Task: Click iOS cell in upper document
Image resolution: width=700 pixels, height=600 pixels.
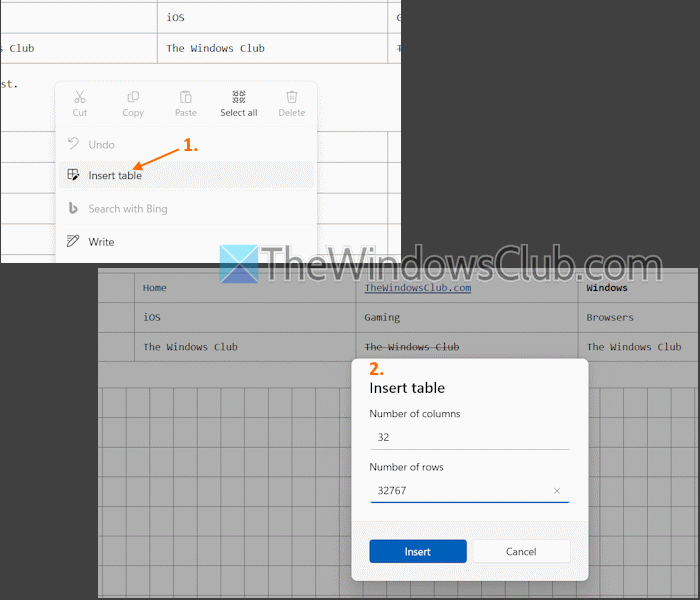Action: pos(272,17)
